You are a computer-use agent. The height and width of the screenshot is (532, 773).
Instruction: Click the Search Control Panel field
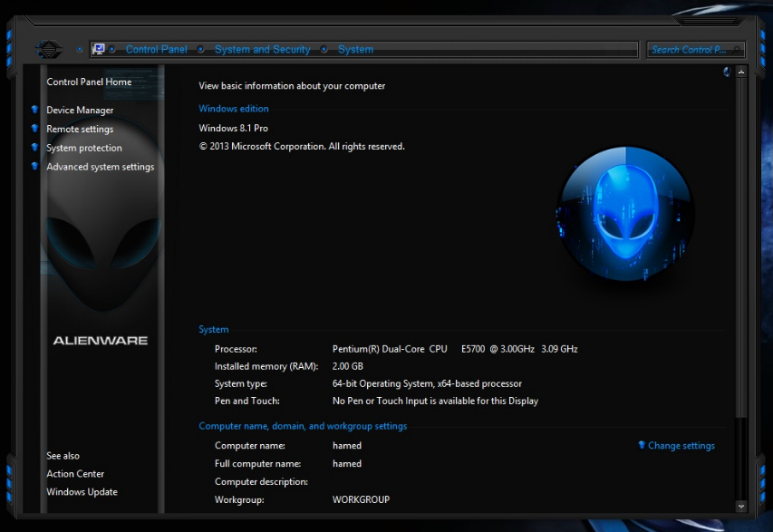pyautogui.click(x=691, y=50)
